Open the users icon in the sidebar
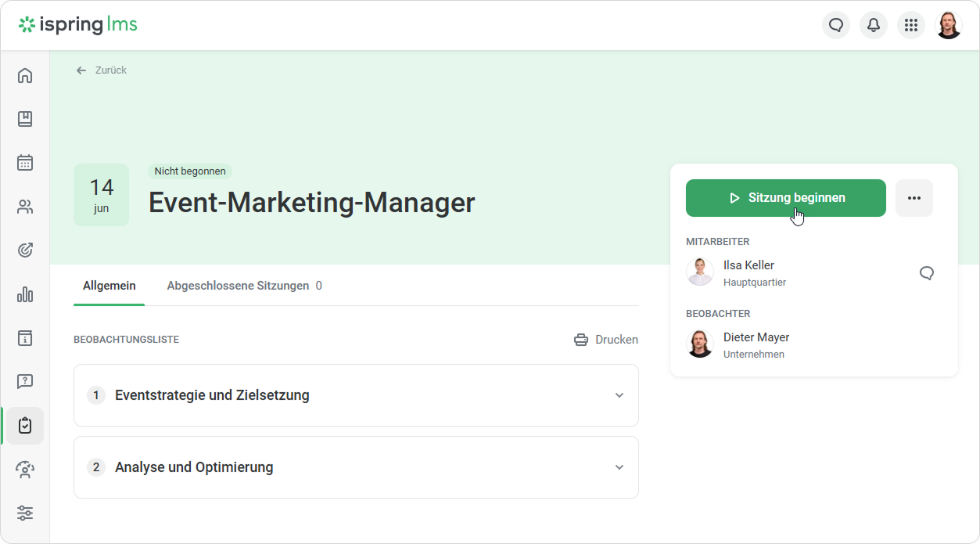The width and height of the screenshot is (980, 544). 25,207
